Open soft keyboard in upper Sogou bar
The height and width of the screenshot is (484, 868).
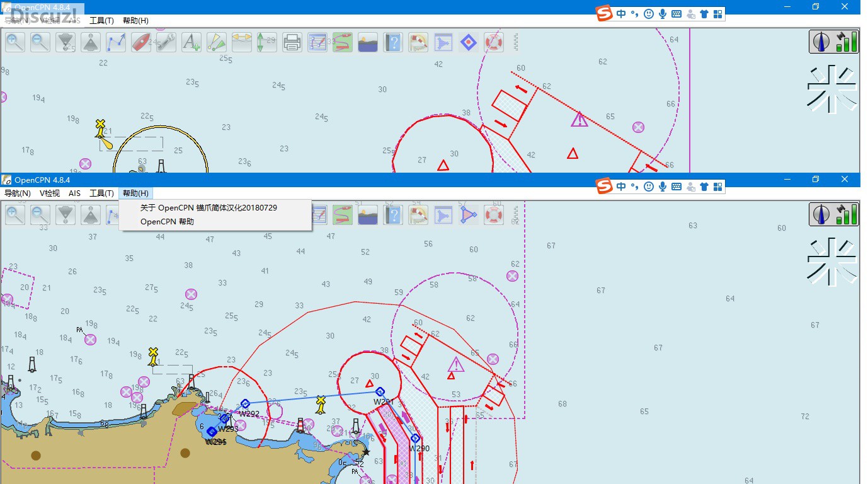[677, 13]
